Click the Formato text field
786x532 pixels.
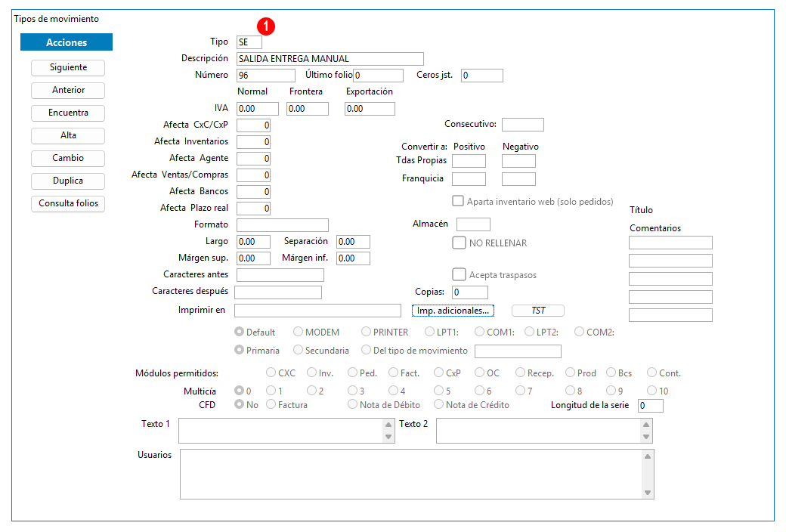pos(282,224)
